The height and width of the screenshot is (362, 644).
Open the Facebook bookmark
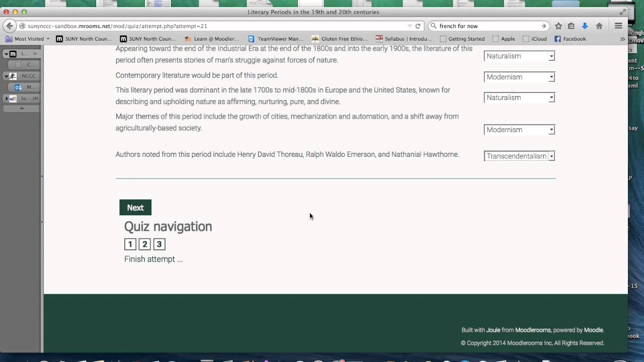(x=570, y=39)
